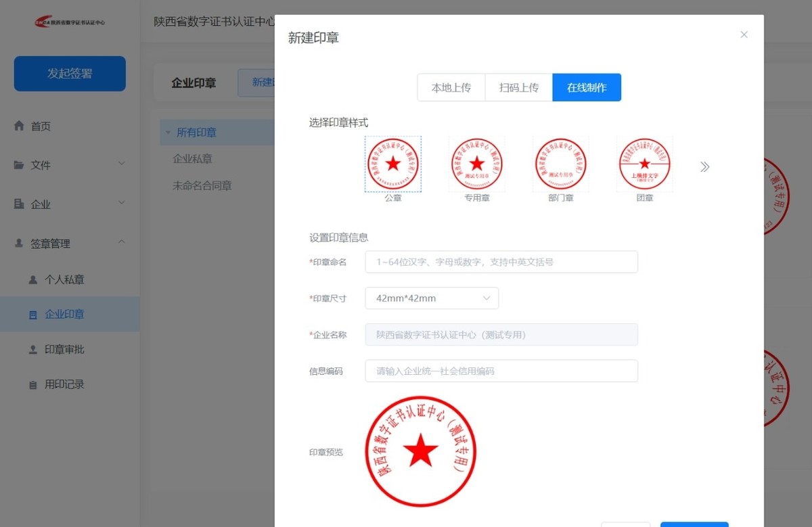This screenshot has width=812, height=527.
Task: Close the 新建印章 dialog
Action: point(744,34)
